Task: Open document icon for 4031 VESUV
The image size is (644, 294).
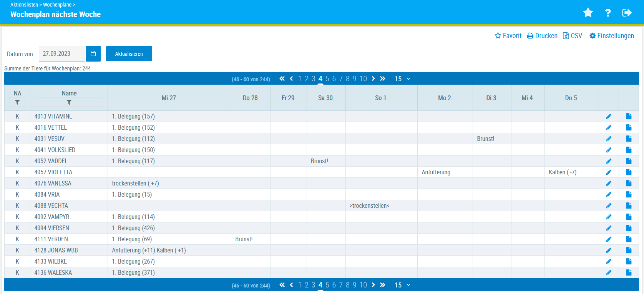Action: pos(629,139)
